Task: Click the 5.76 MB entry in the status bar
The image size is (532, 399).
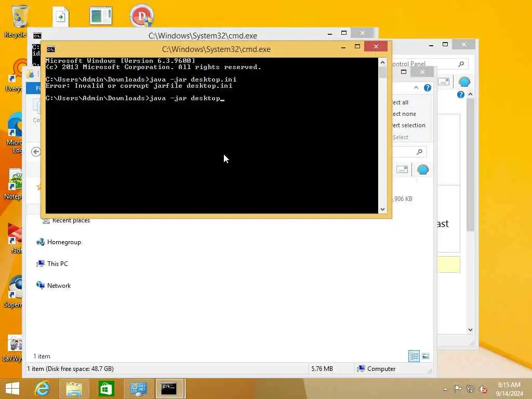Action: 322,369
